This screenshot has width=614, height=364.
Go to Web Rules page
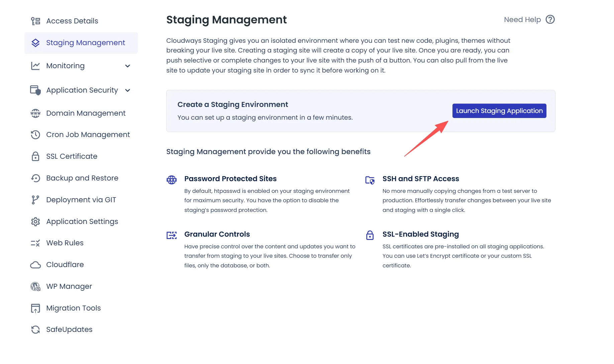coord(65,243)
